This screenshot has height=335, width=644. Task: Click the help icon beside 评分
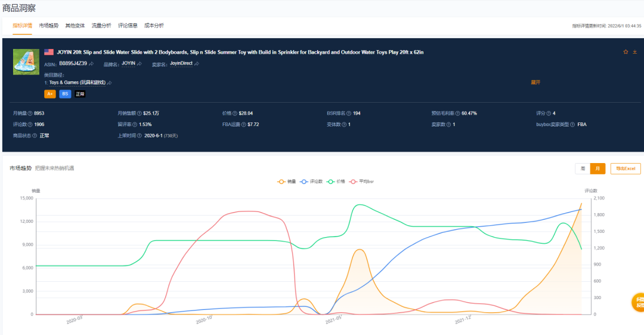coord(549,113)
